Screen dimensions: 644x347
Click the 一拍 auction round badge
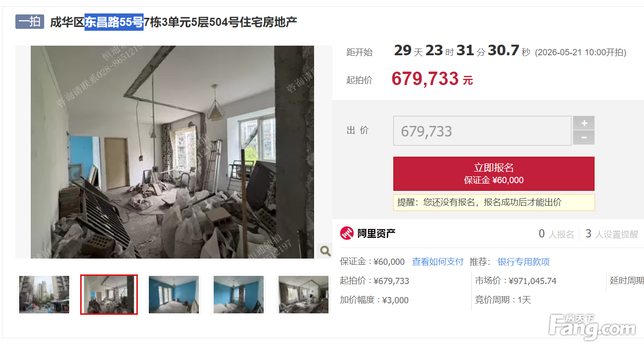coord(30,22)
